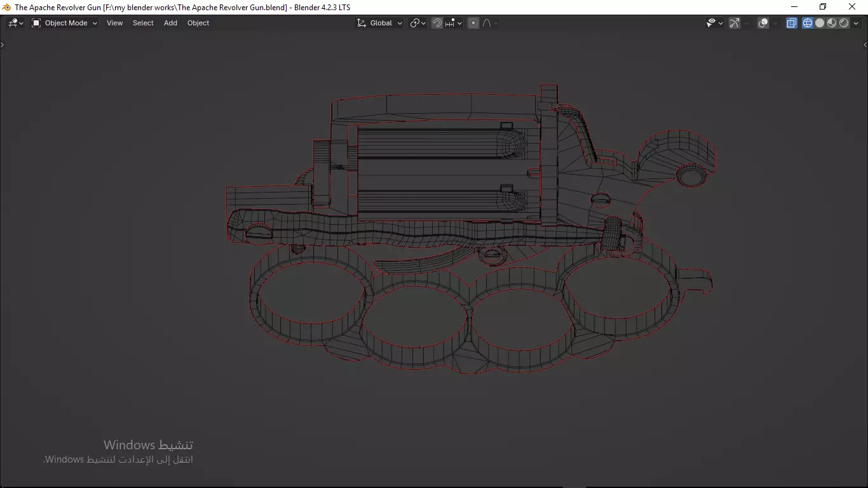Open the overlays options dropdown arrow
The width and height of the screenshot is (868, 488).
[776, 23]
